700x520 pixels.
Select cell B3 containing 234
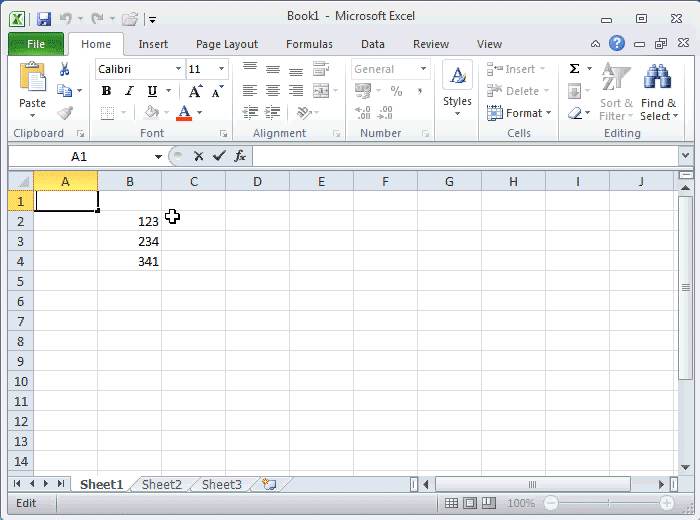(129, 241)
